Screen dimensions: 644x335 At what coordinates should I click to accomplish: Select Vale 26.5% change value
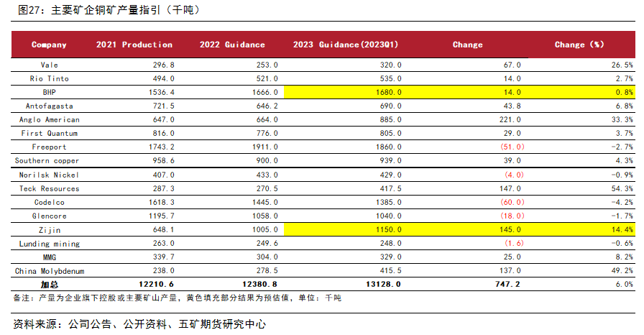tap(622, 65)
